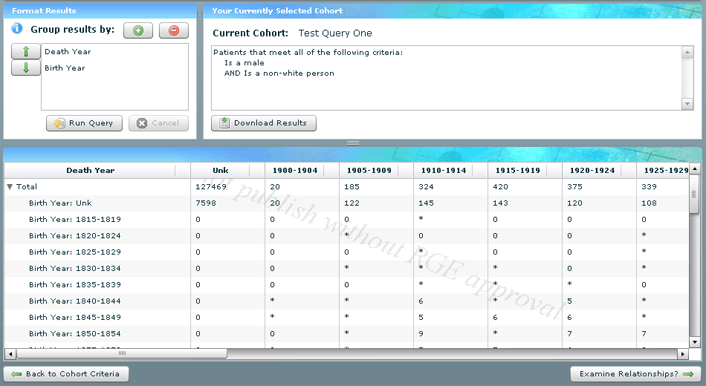Move selected grouping down with green arrow
The height and width of the screenshot is (386, 706).
coord(26,68)
